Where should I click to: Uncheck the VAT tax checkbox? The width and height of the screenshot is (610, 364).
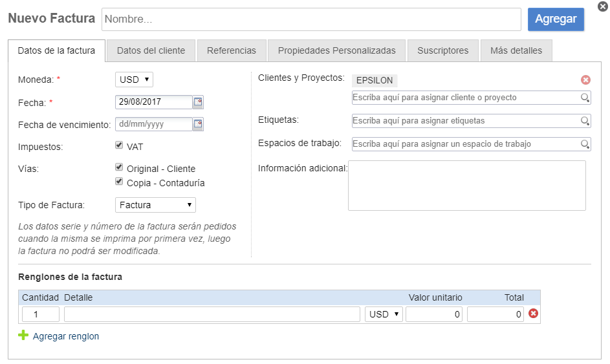(x=119, y=145)
